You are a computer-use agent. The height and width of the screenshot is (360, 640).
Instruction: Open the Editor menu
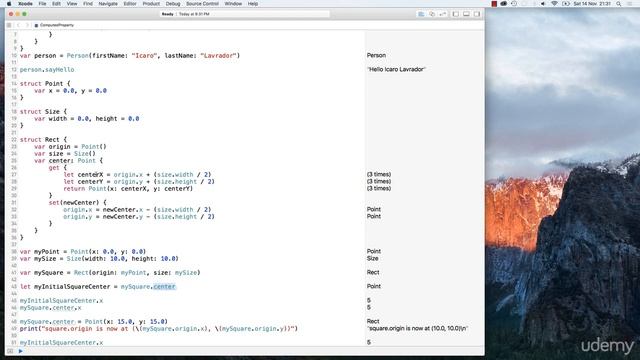[130, 4]
